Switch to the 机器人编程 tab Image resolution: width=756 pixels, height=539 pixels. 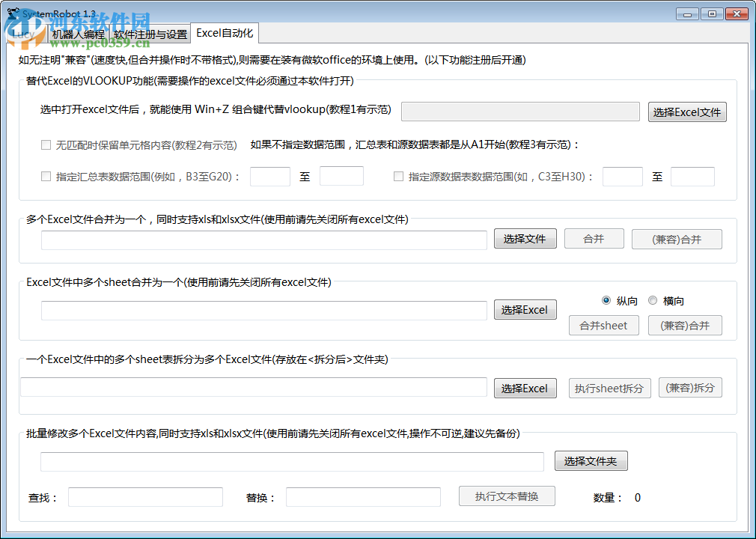click(x=76, y=33)
